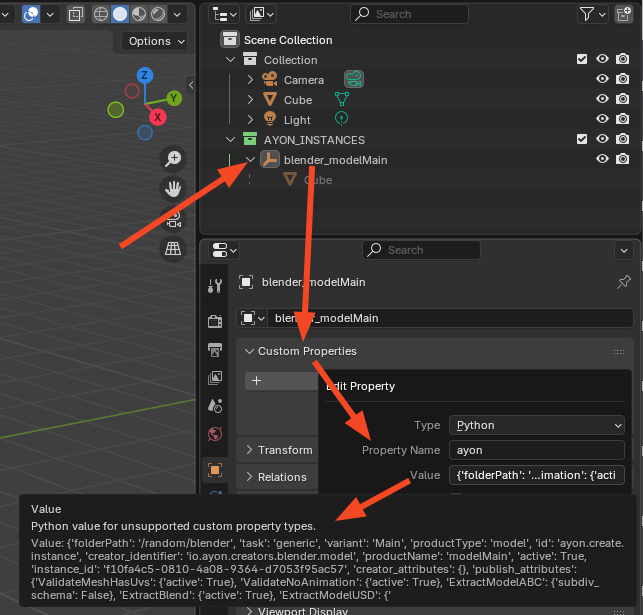Click the new collection icon in outliner
This screenshot has height=615, width=643.
[625, 14]
